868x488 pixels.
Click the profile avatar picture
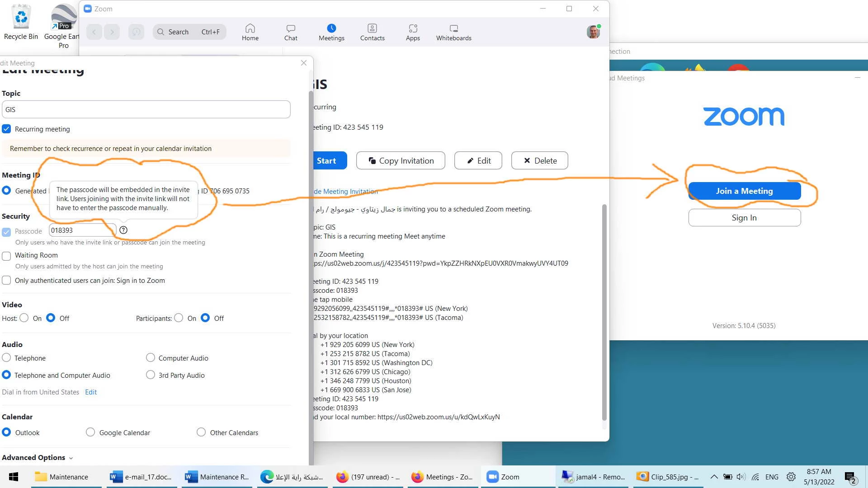point(593,32)
